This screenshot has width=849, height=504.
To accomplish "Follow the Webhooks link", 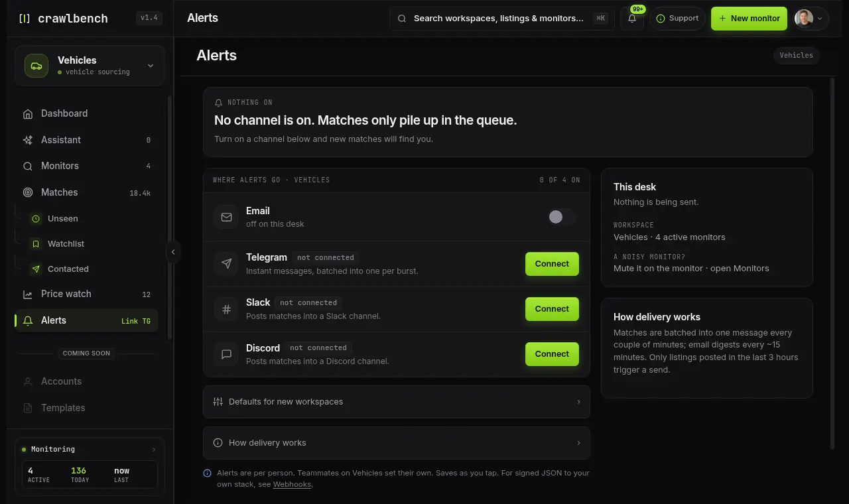I will (292, 485).
